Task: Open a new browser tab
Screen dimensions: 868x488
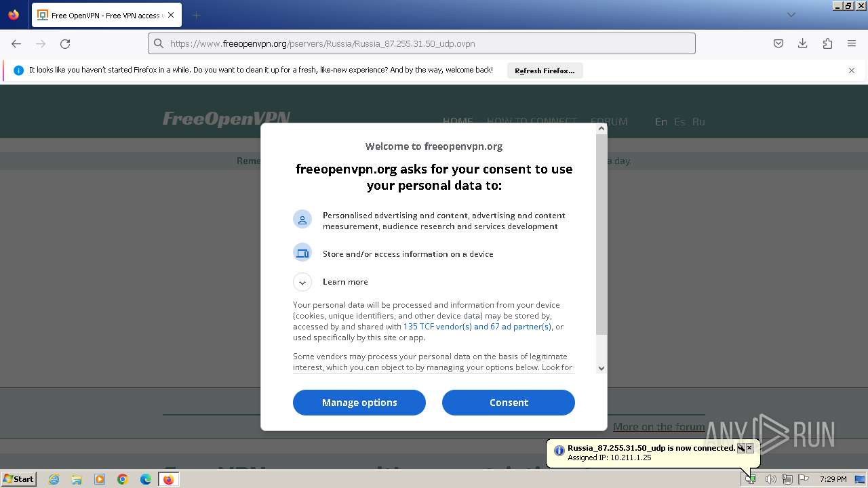Action: 196,15
